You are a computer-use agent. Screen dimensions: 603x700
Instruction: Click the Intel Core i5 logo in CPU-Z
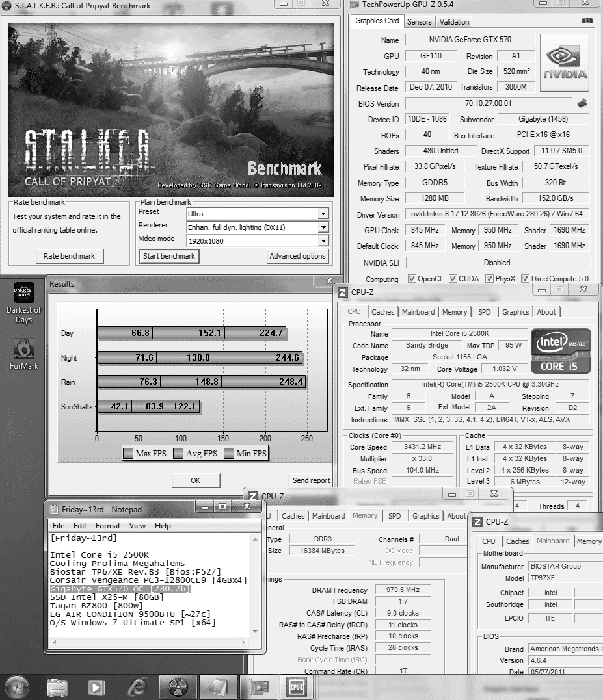(561, 351)
